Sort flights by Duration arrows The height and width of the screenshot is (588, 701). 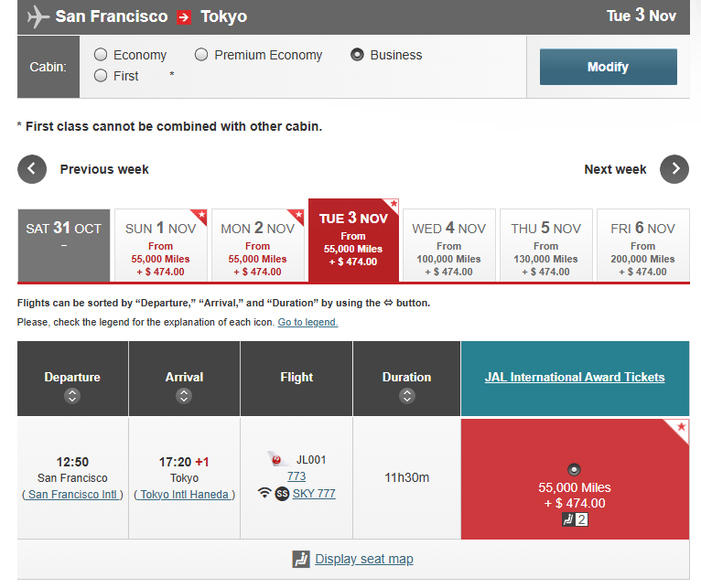(x=407, y=396)
